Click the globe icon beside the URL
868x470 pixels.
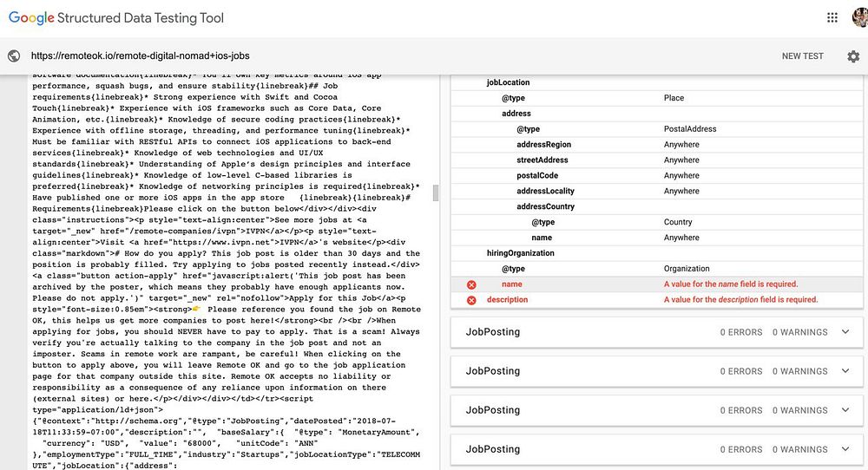click(14, 55)
